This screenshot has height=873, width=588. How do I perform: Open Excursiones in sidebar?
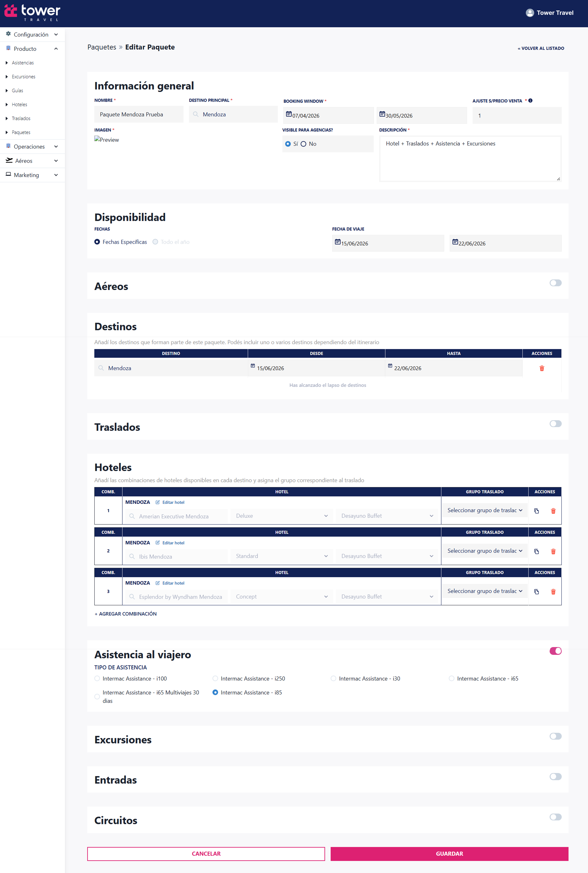23,76
